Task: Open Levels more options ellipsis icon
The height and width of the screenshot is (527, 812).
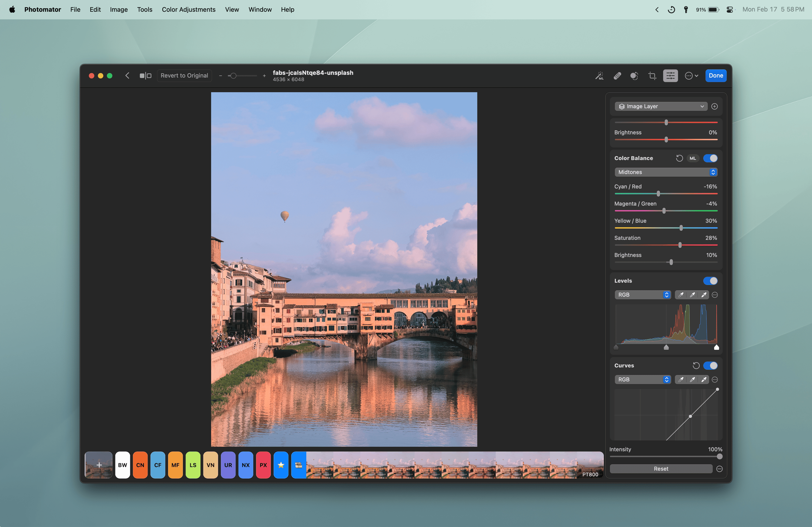Action: tap(715, 295)
